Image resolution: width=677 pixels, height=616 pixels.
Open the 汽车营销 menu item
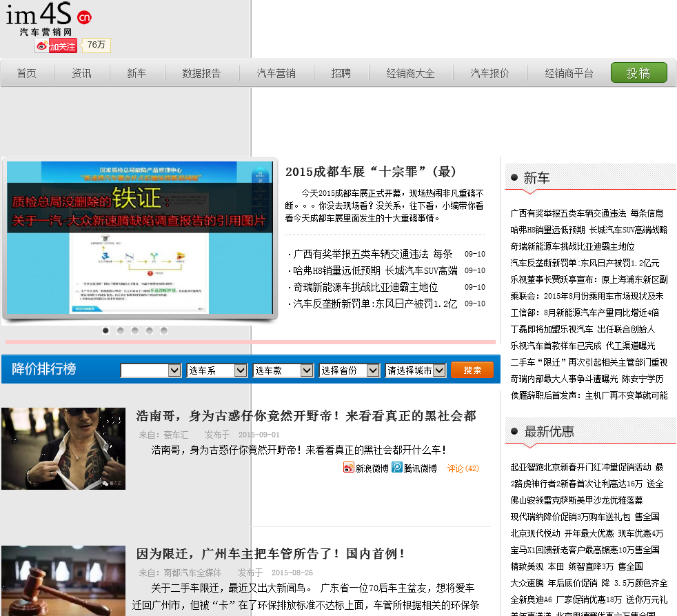276,73
